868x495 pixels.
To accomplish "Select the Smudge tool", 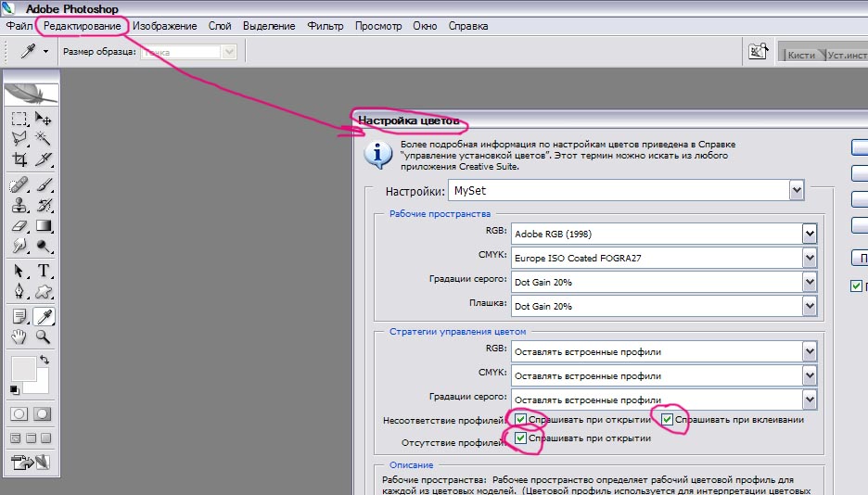I will pyautogui.click(x=19, y=246).
